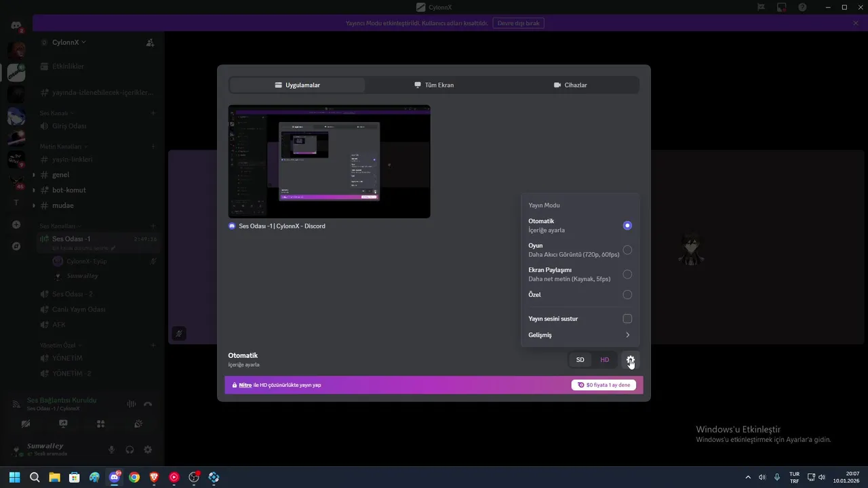Image resolution: width=868 pixels, height=488 pixels.
Task: Click the $0 fiyata 1 ay dene button
Action: [604, 385]
